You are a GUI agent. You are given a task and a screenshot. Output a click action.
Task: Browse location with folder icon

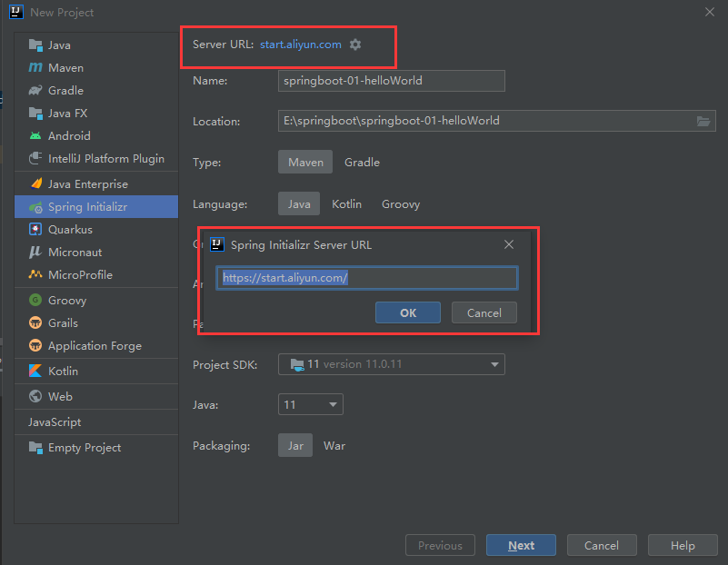703,121
